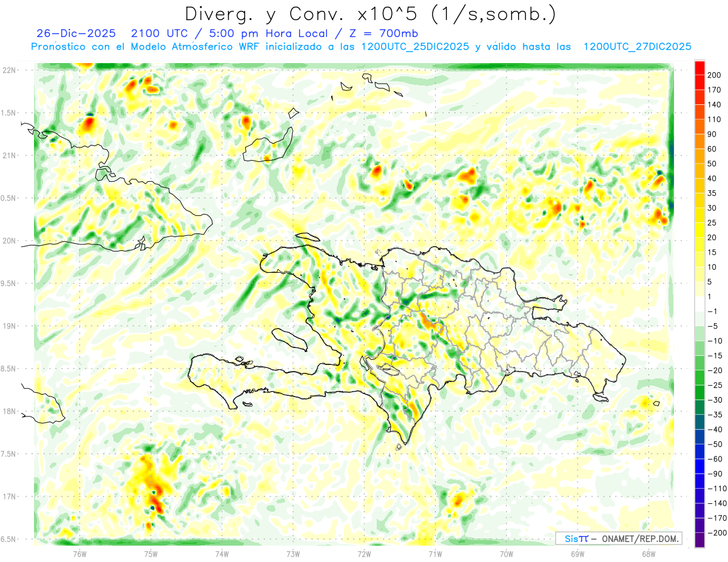Image resolution: width=728 pixels, height=562 pixels.
Task: Click the white colorbar segment between -1 and 1
Action: pos(700,304)
